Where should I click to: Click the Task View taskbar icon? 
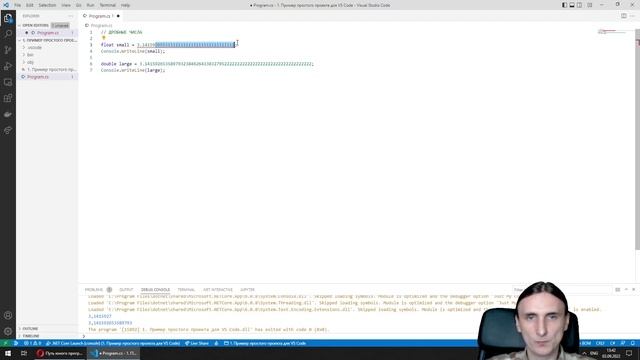24,353
